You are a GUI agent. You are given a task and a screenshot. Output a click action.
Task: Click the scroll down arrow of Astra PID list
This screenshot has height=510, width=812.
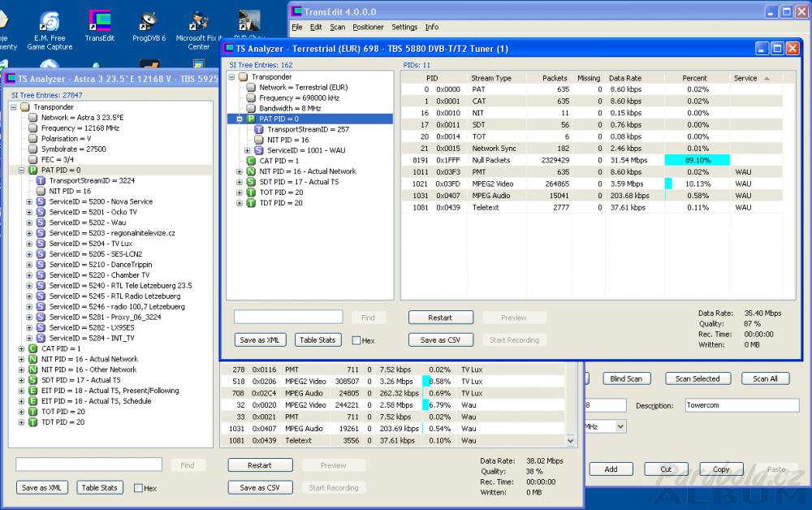pyautogui.click(x=571, y=441)
